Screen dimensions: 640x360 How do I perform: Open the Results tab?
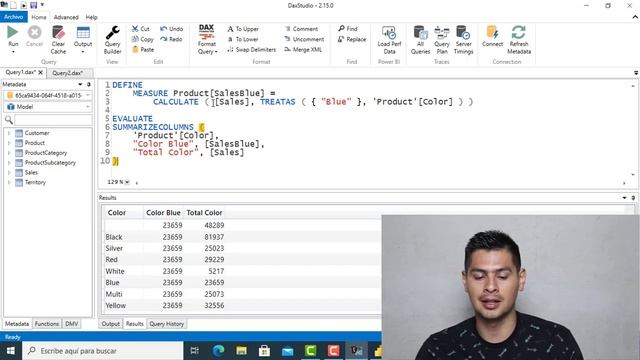[x=134, y=324]
